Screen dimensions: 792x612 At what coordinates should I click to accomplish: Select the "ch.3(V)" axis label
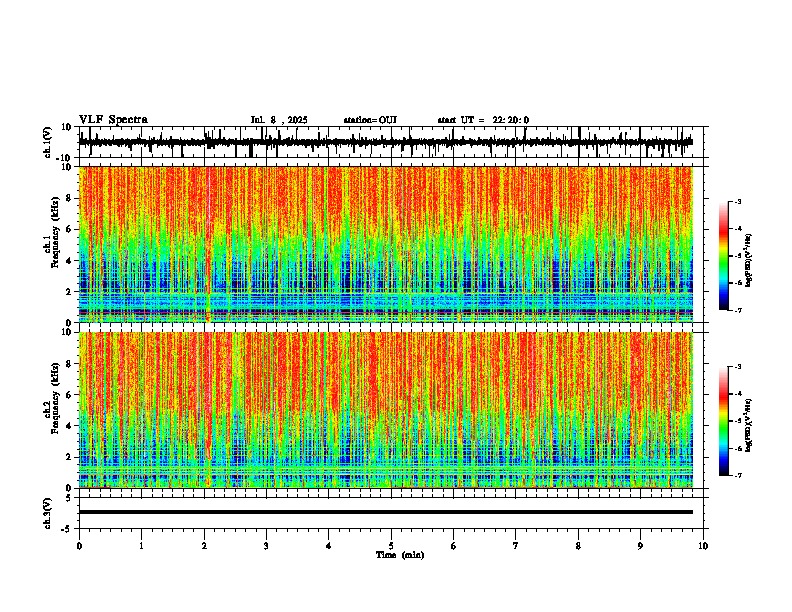pyautogui.click(x=48, y=514)
